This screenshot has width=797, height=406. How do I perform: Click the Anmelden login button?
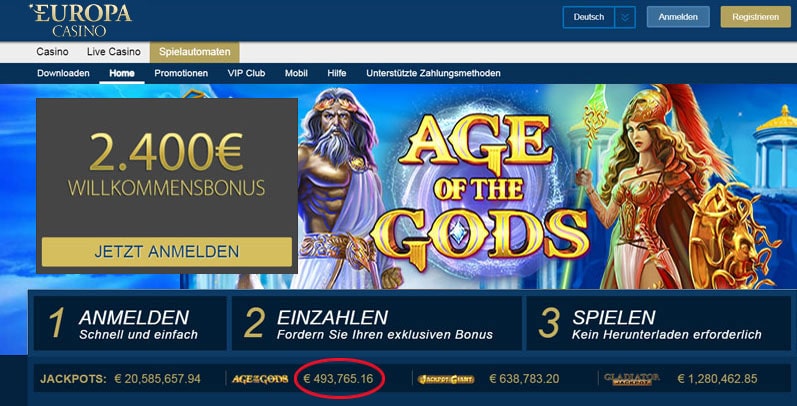678,17
